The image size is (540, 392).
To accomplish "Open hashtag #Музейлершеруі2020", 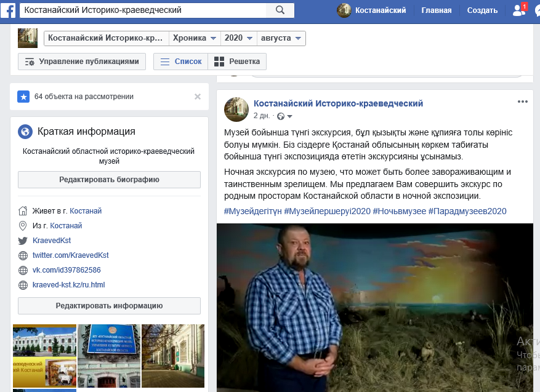I will point(327,211).
